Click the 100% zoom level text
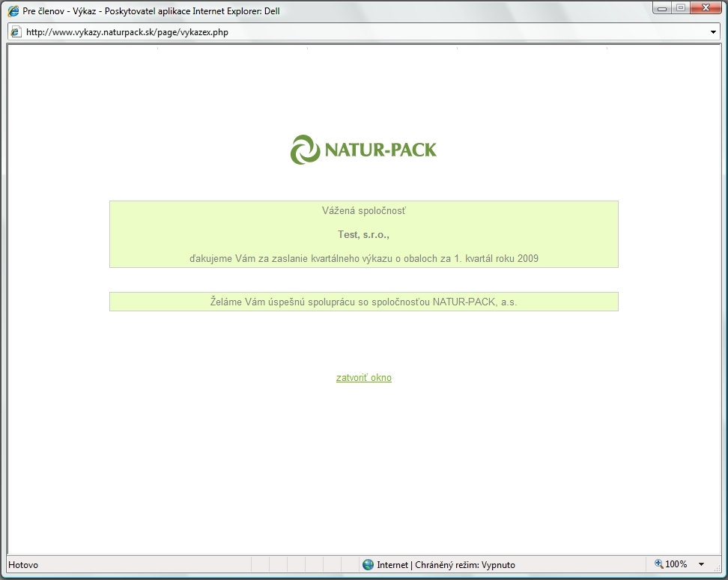The width and height of the screenshot is (728, 580). click(x=676, y=564)
